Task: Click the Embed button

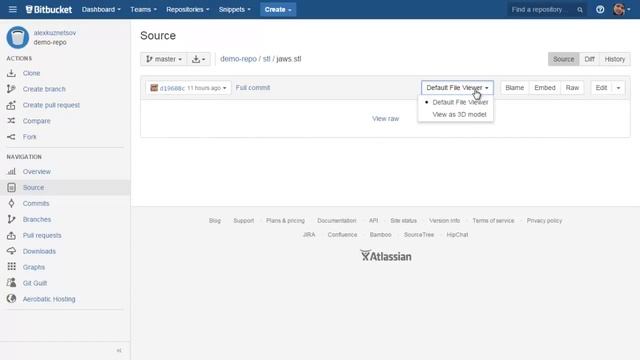Action: [x=545, y=88]
